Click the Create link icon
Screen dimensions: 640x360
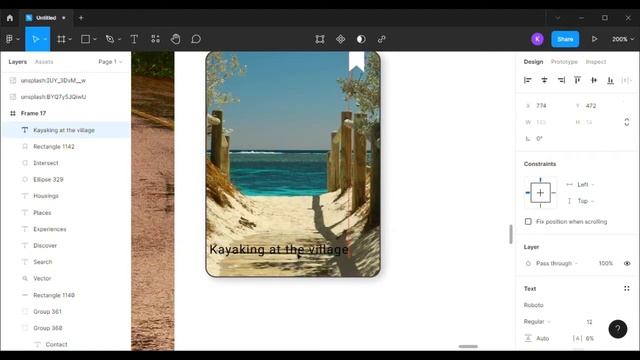pos(382,39)
